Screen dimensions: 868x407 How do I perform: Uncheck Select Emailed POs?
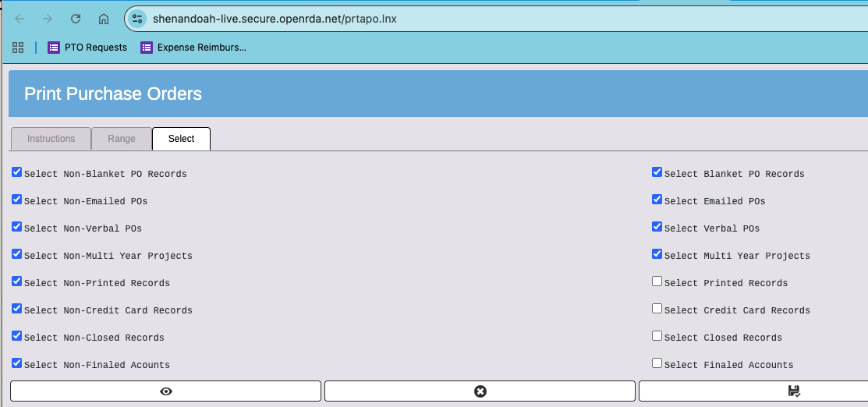pos(657,200)
